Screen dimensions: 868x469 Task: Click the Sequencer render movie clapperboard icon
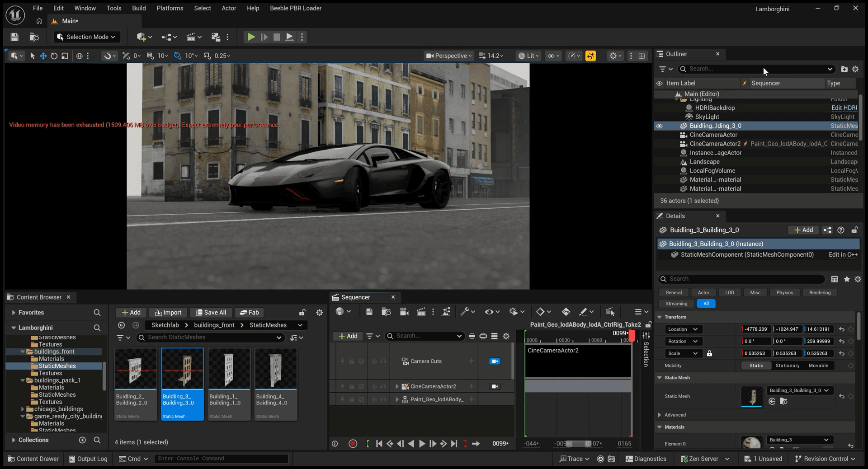pos(421,312)
